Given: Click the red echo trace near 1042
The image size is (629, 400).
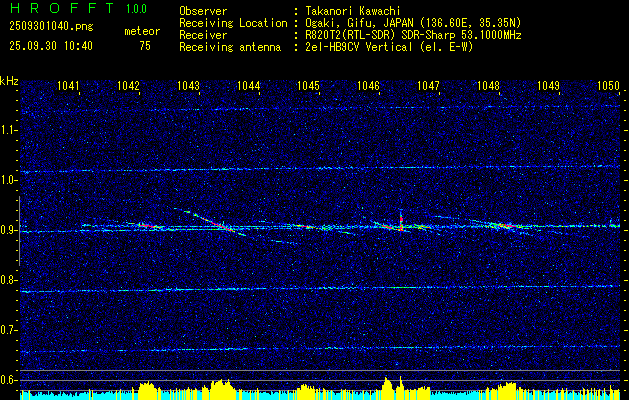Looking at the screenshot, I should (x=149, y=226).
